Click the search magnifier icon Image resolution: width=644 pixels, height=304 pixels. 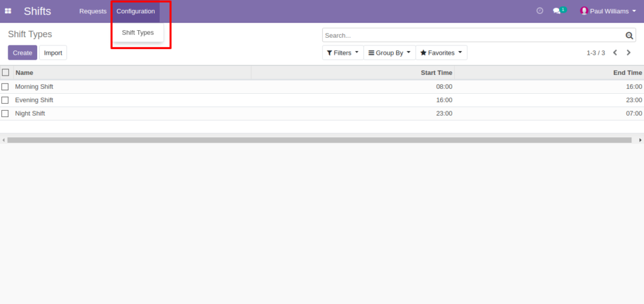tap(629, 36)
